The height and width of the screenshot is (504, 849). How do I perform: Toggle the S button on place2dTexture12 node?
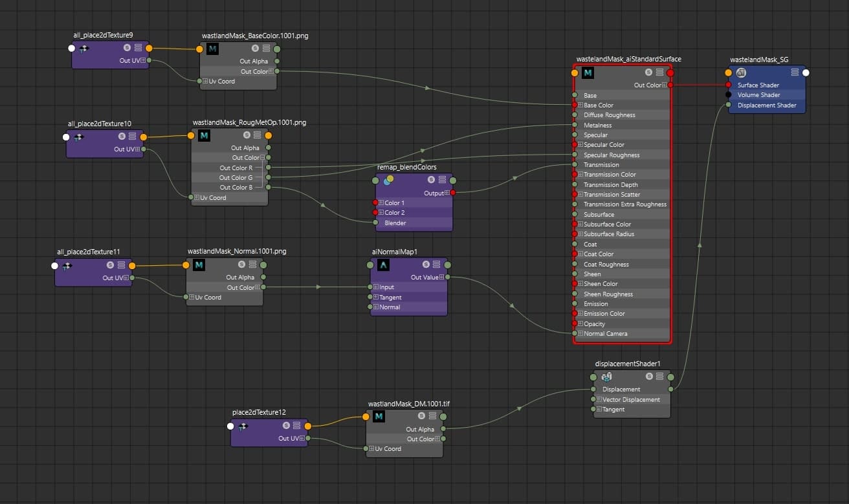(285, 426)
